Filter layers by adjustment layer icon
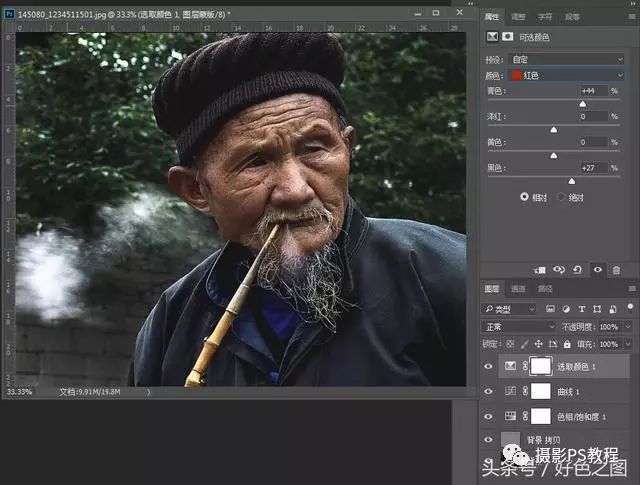 [566, 309]
